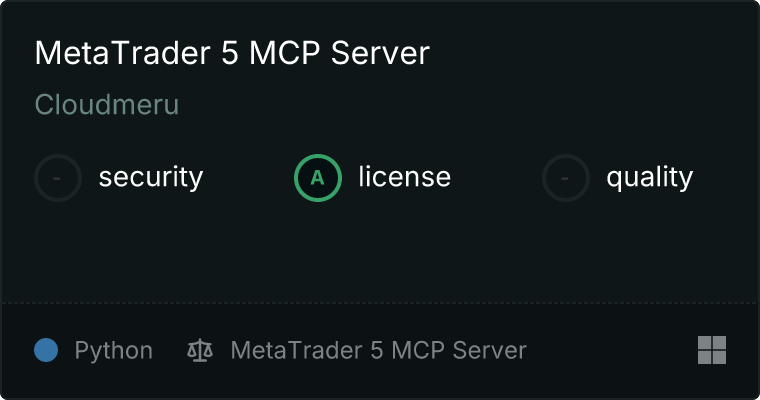Click the quality label

[649, 177]
